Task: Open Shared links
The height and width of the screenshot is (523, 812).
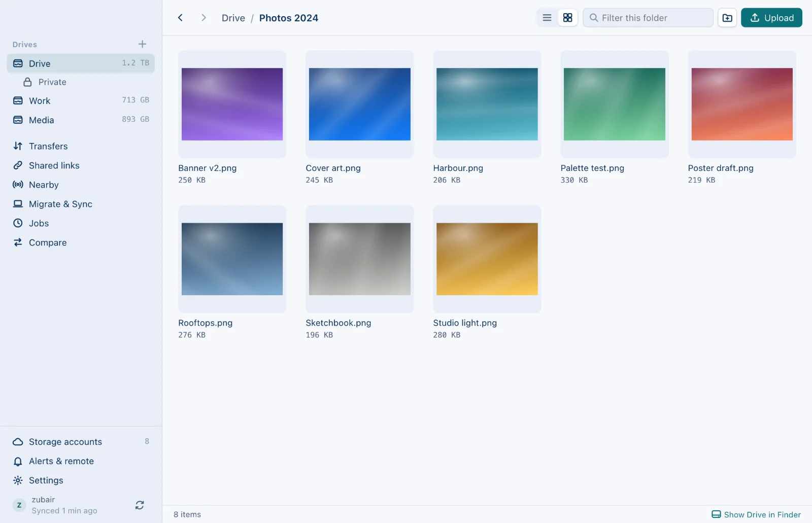Action: pyautogui.click(x=81, y=165)
